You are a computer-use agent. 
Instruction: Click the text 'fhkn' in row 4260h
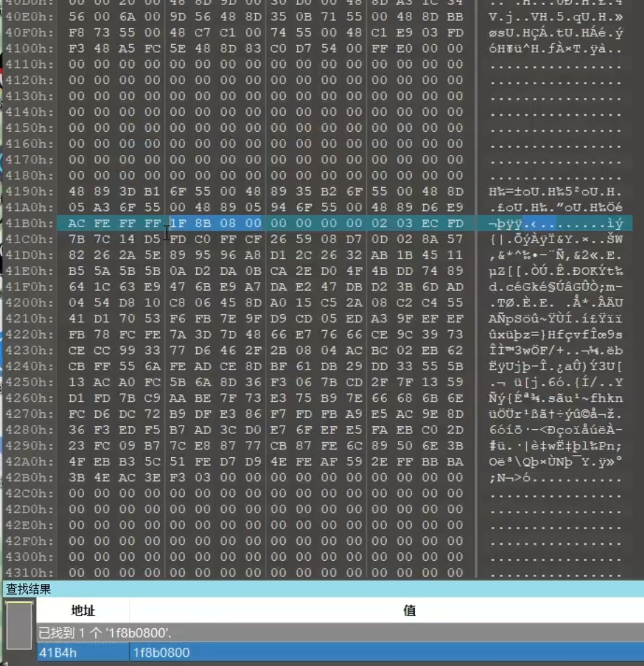pyautogui.click(x=604, y=398)
